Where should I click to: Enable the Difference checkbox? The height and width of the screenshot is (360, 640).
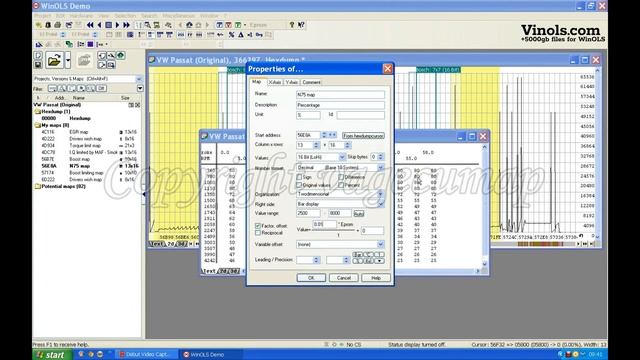coord(341,177)
